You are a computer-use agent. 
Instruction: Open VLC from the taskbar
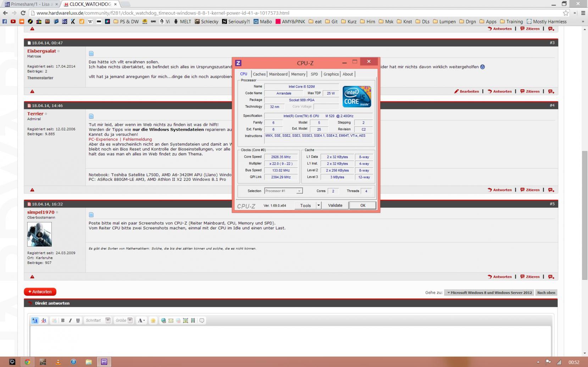(58, 362)
